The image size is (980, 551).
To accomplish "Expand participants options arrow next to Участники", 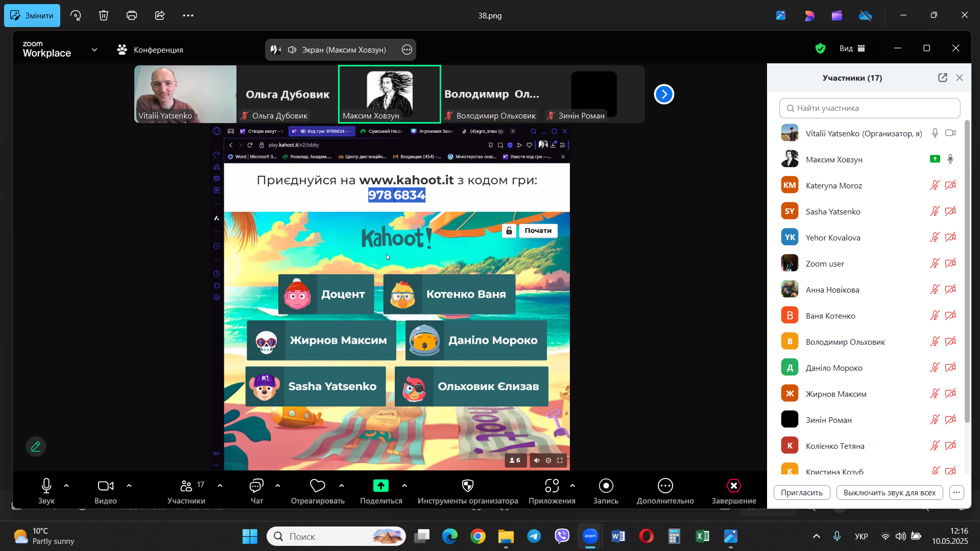I will (x=220, y=486).
